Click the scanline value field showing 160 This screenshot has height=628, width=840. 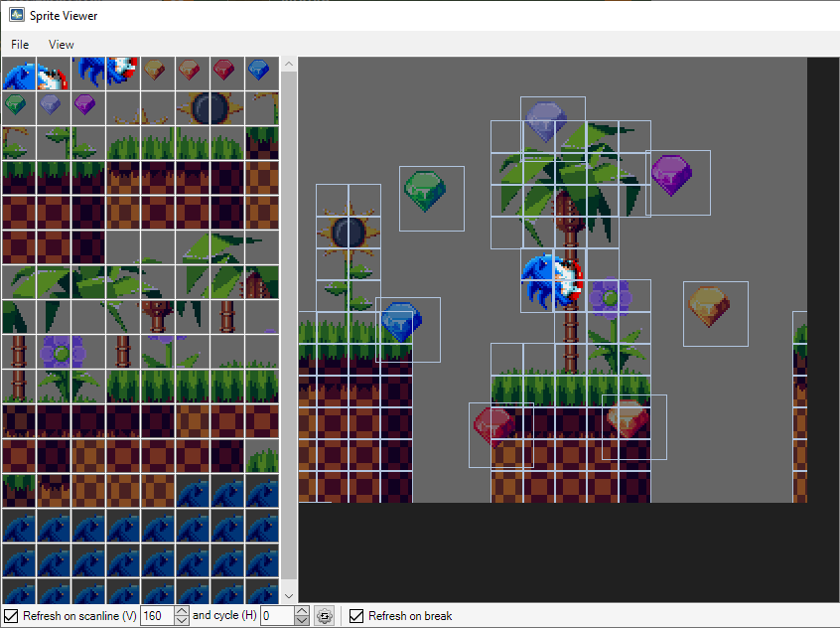(157, 616)
